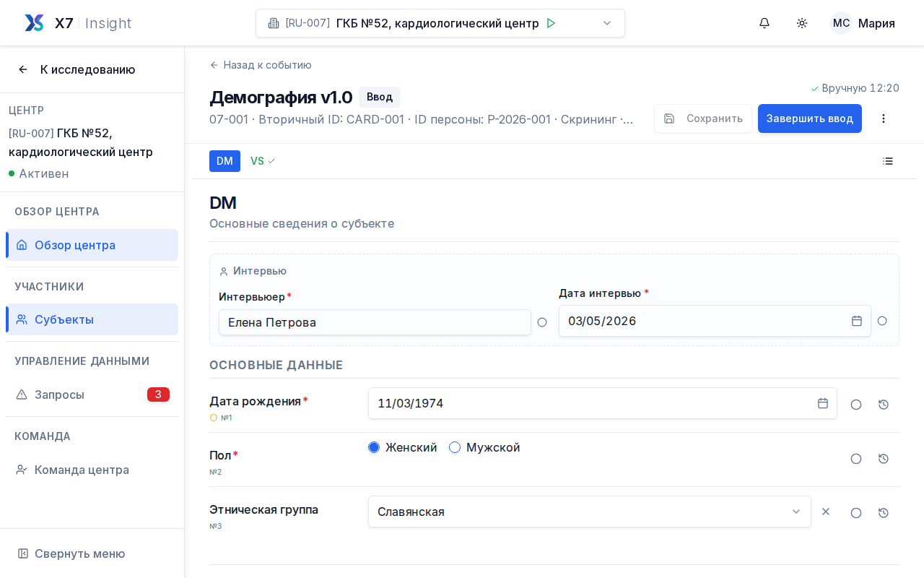This screenshot has height=578, width=924.
Task: Click the X7 Insight logo
Action: (77, 23)
